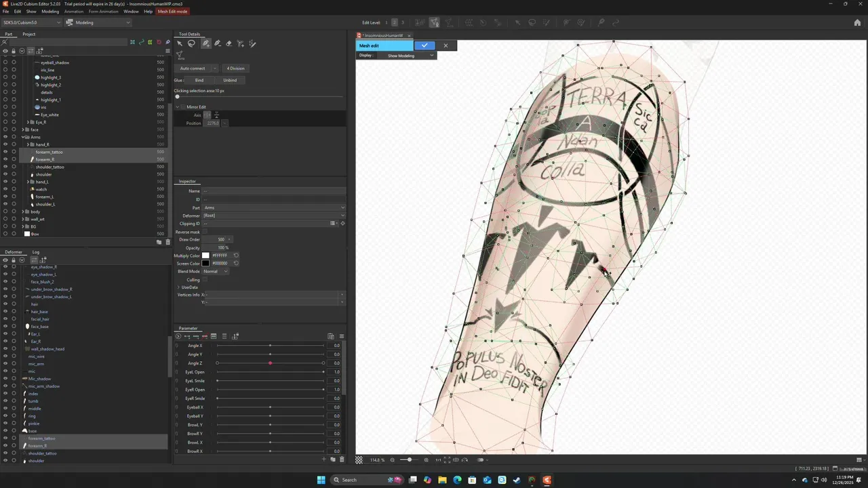Open the Display Show Modeling dropdown

(x=410, y=56)
